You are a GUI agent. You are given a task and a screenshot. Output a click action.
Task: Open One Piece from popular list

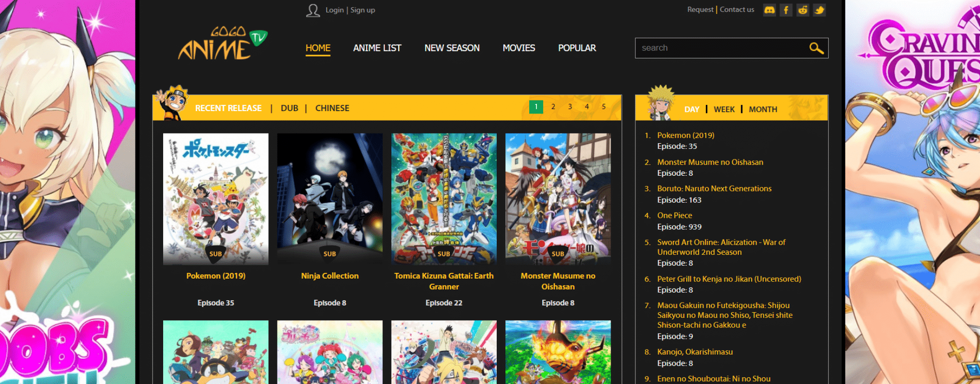pos(674,215)
